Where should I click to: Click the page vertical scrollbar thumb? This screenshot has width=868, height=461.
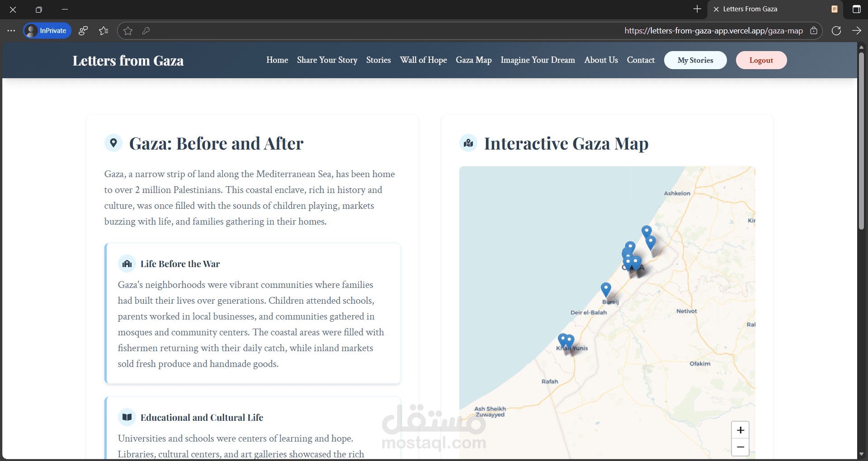click(x=861, y=141)
